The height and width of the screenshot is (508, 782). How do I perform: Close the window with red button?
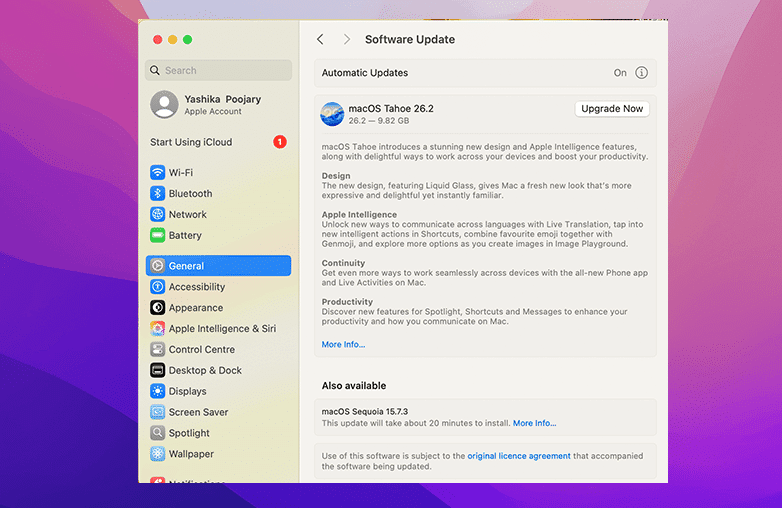(158, 39)
